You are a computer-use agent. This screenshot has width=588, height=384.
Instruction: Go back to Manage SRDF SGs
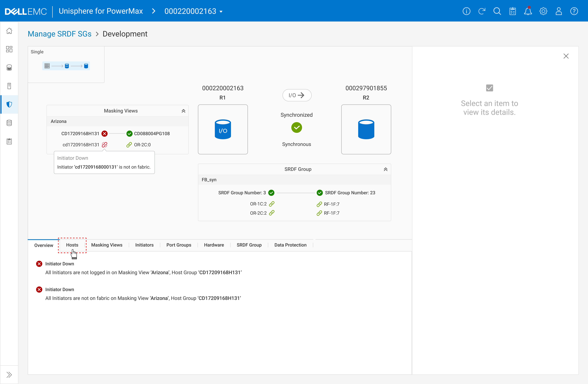[60, 34]
